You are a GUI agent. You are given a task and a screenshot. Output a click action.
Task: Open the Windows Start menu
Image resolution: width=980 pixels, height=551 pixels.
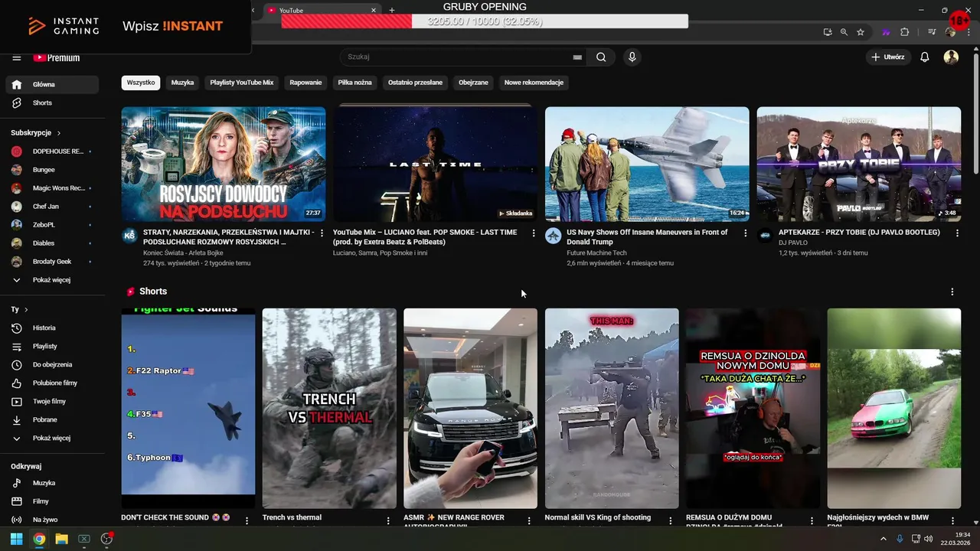pyautogui.click(x=16, y=539)
